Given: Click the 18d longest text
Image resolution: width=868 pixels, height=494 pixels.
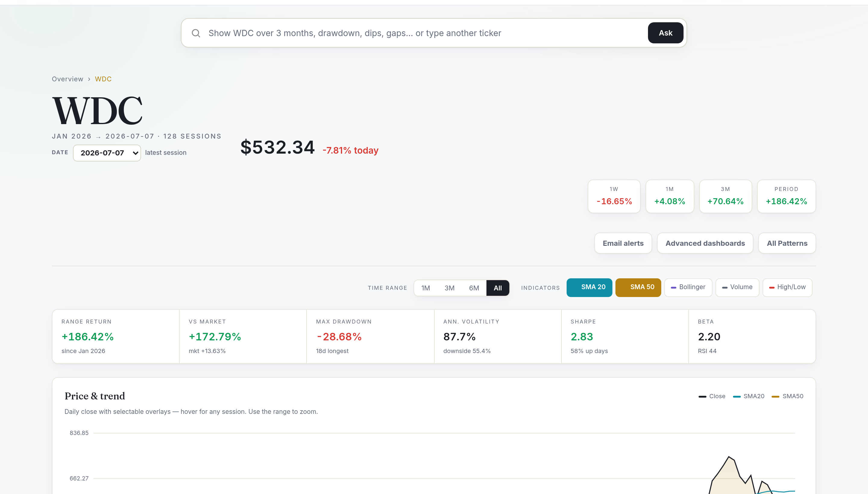Looking at the screenshot, I should [332, 351].
